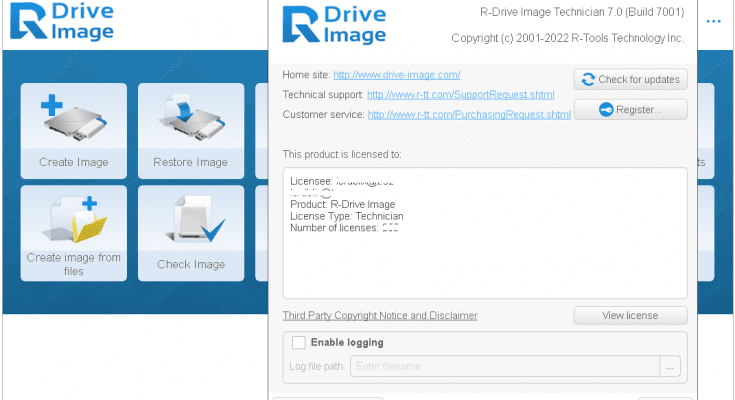Click the R-Drive Image logo in About dialog
Viewport: 735px width, 400px height.
334,24
